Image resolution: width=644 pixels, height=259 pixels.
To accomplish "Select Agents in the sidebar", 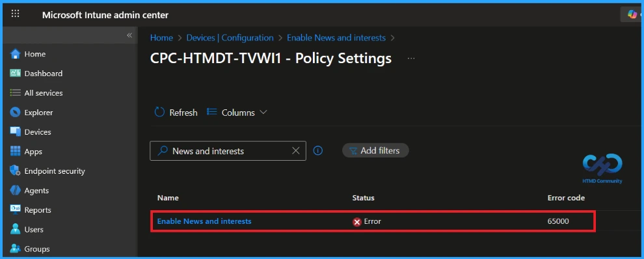I will click(36, 190).
